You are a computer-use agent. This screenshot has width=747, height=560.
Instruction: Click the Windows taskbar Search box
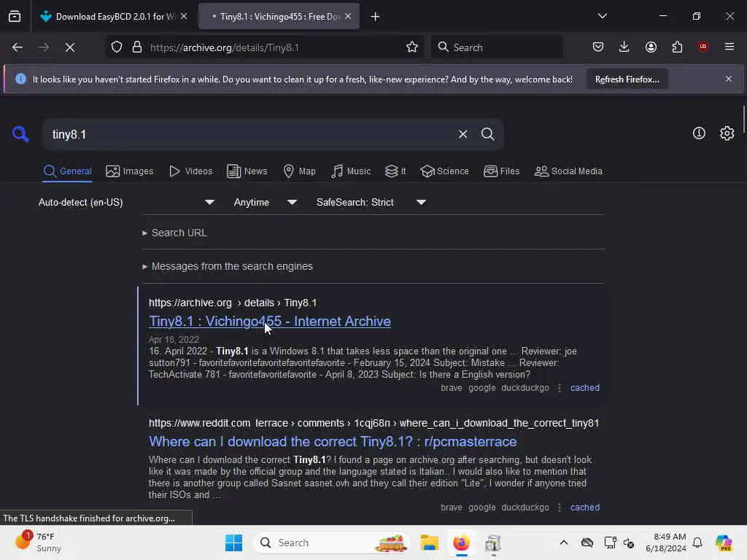coord(332,542)
